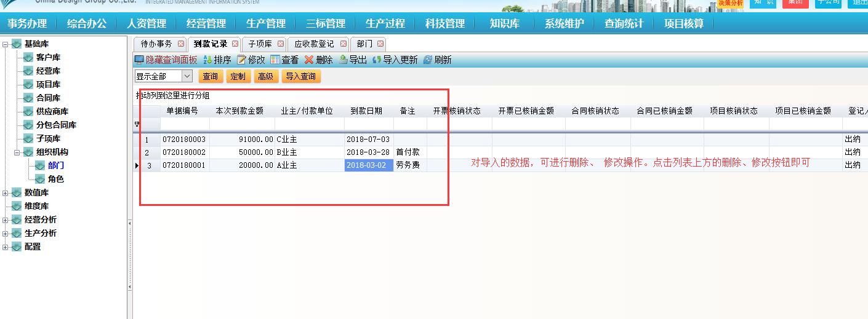This screenshot has width=868, height=319.
Task: Open the 科技管理 menu
Action: 445,23
